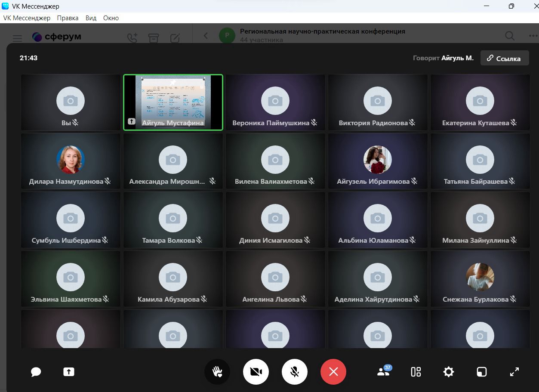Click Дилара Назмутдинова's participant tile

[71, 161]
